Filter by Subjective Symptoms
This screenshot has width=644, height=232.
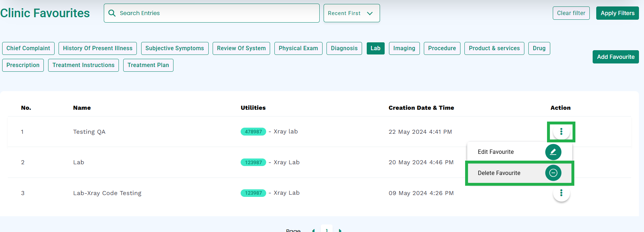(x=175, y=48)
